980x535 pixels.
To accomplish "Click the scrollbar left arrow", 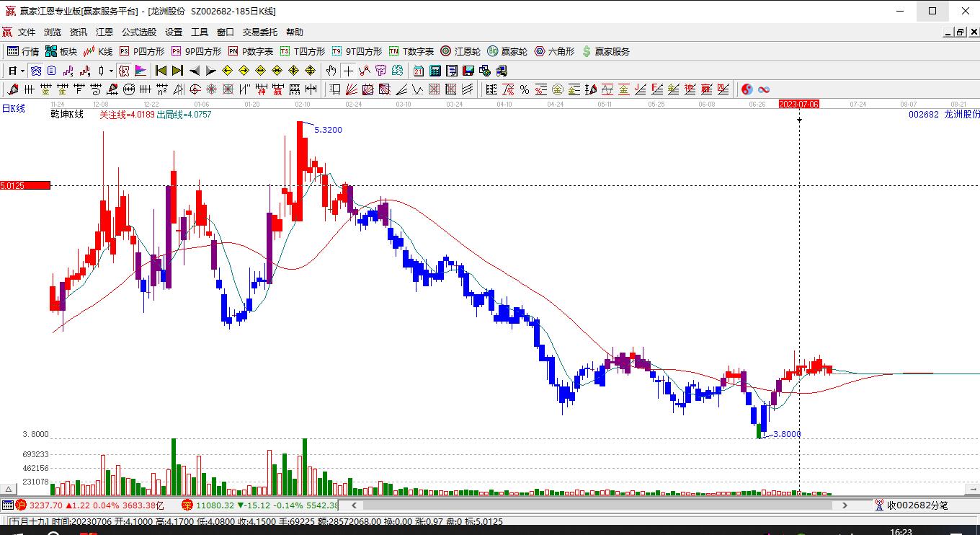I will 355,505.
